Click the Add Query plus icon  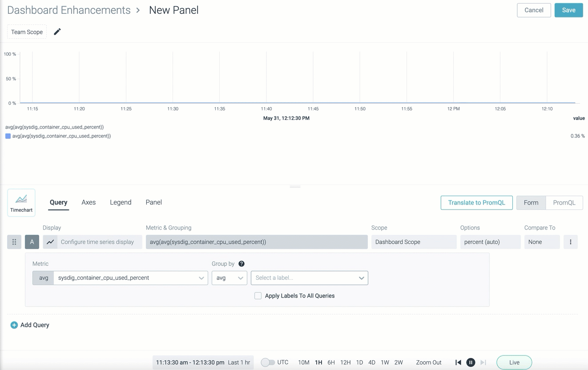(14, 325)
